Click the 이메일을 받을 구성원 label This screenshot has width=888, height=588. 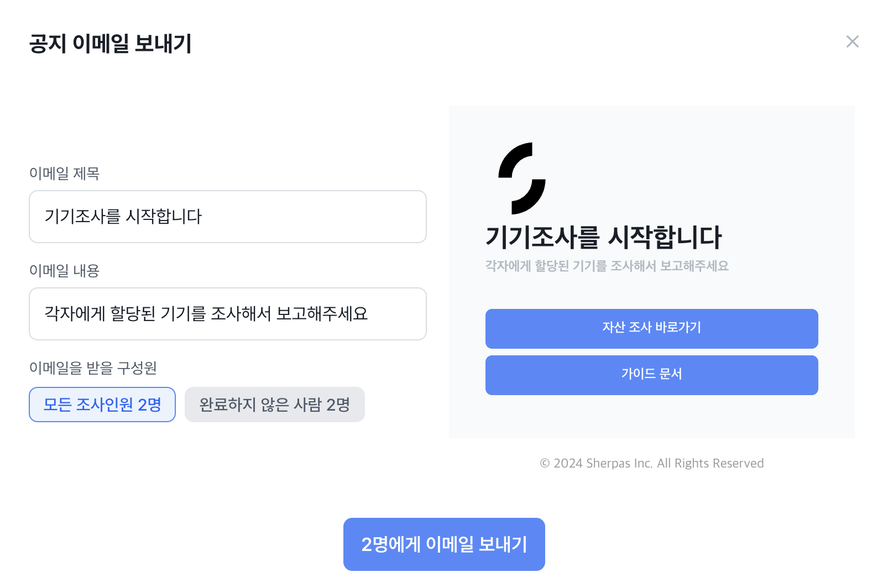[93, 368]
